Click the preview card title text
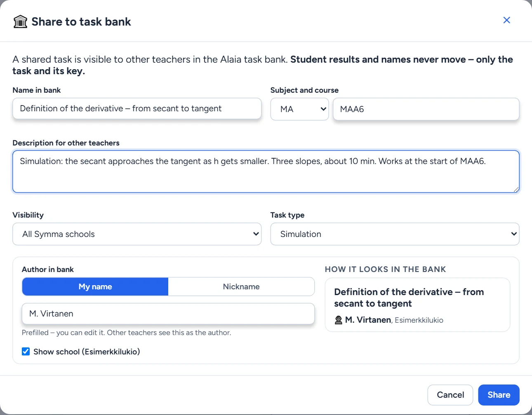 point(409,298)
